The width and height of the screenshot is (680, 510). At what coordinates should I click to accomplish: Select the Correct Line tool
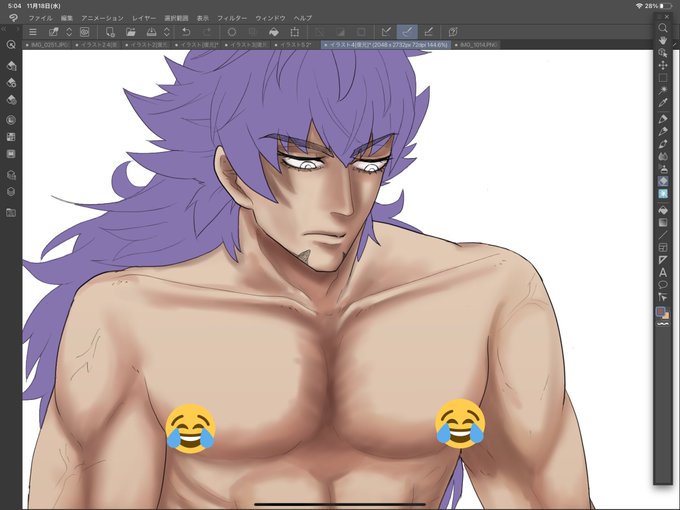click(663, 297)
